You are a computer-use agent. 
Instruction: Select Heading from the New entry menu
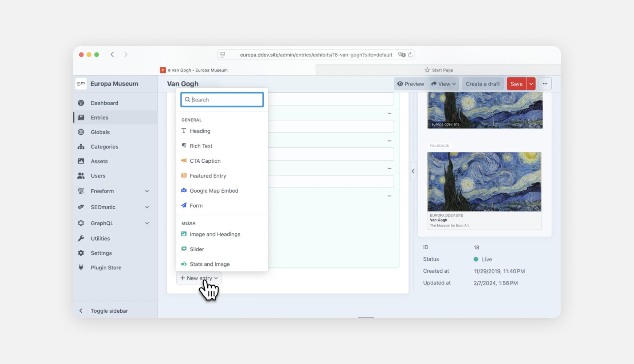coord(200,131)
